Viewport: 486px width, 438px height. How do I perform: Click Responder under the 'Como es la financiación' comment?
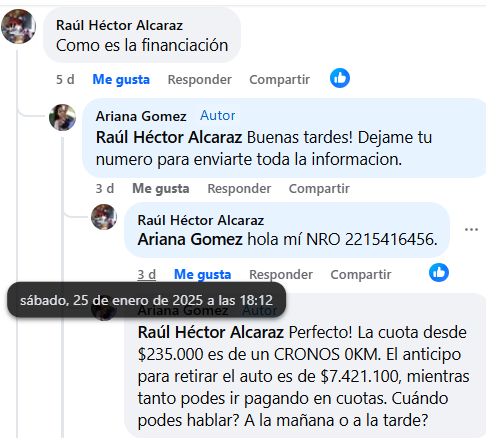pos(200,80)
